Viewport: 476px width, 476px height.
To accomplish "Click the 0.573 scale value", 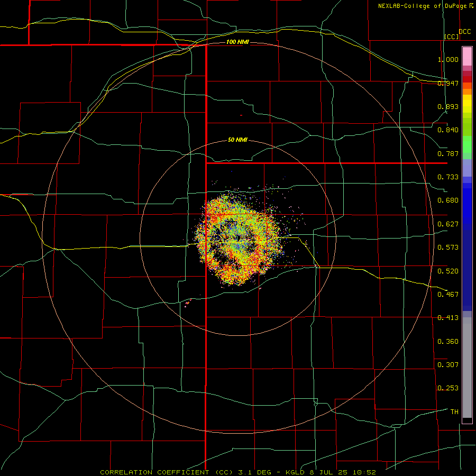I will click(x=448, y=248).
